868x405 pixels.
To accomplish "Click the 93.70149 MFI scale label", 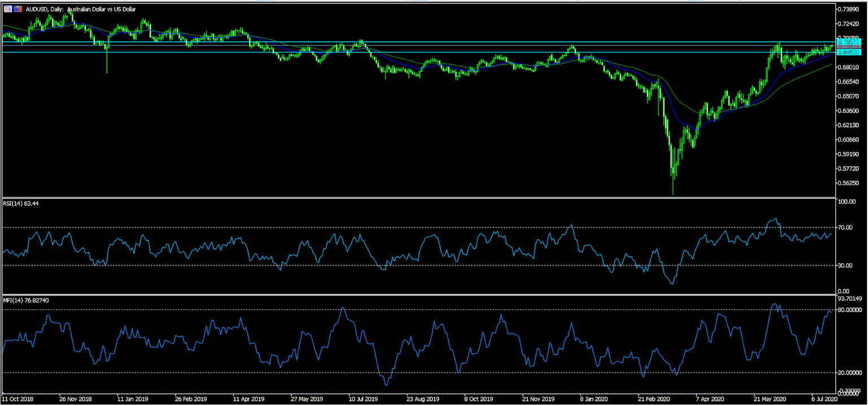I will 851,299.
